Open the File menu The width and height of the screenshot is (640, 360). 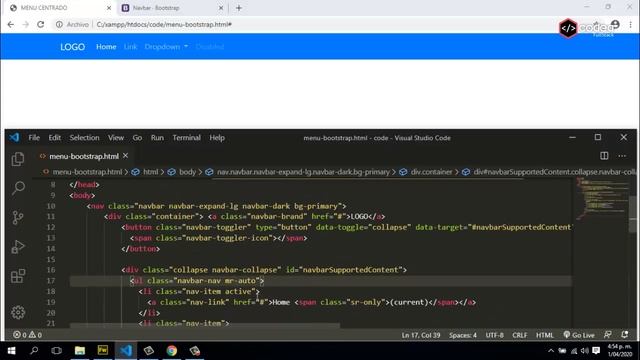(x=34, y=138)
